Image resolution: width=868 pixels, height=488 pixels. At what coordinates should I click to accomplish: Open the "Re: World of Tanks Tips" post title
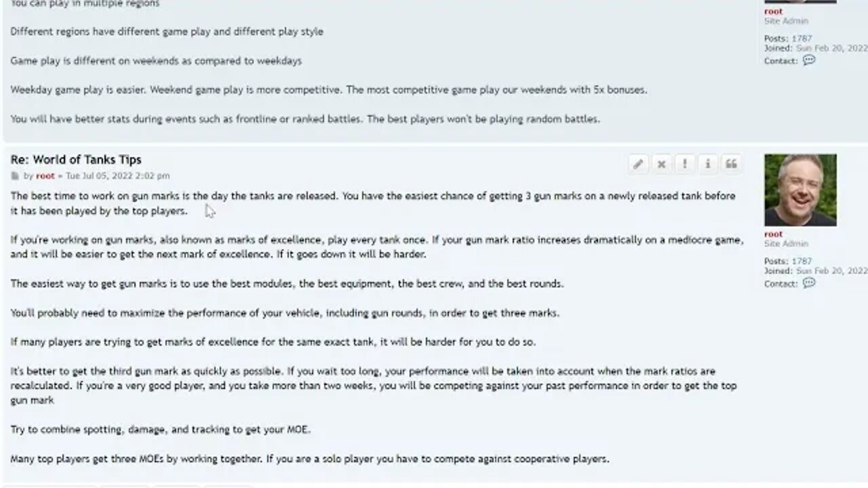pyautogui.click(x=76, y=160)
